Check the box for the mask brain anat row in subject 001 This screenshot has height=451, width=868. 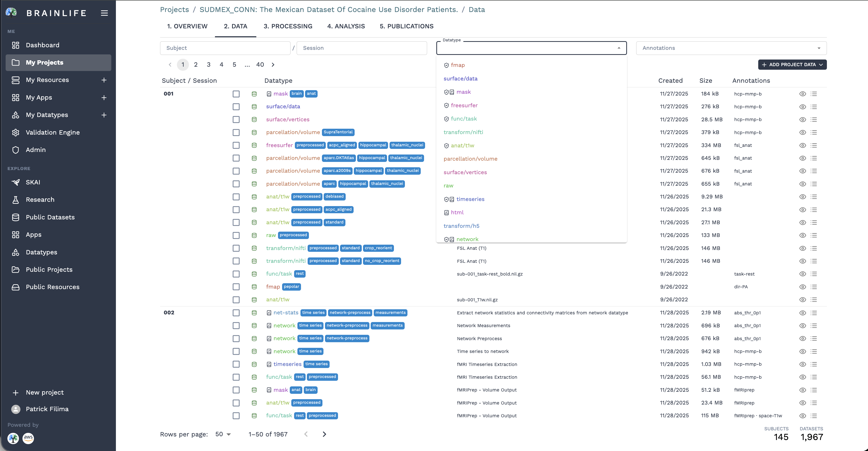pos(236,94)
